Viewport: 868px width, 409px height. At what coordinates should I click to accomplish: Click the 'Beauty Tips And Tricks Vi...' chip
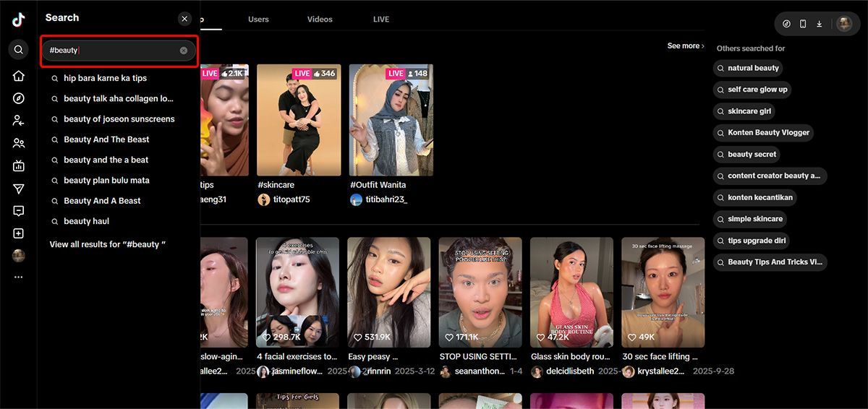click(x=770, y=262)
